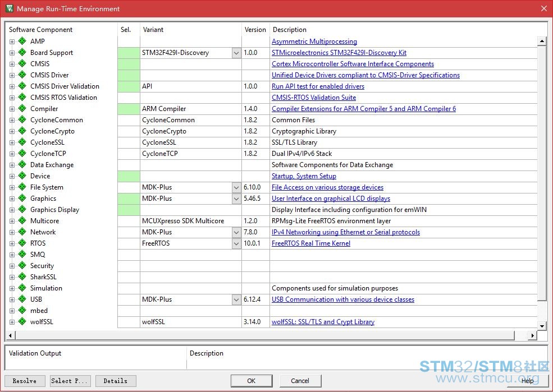Click the Graphics Display diamond icon
Viewport: 553px width, 392px height.
click(x=22, y=210)
